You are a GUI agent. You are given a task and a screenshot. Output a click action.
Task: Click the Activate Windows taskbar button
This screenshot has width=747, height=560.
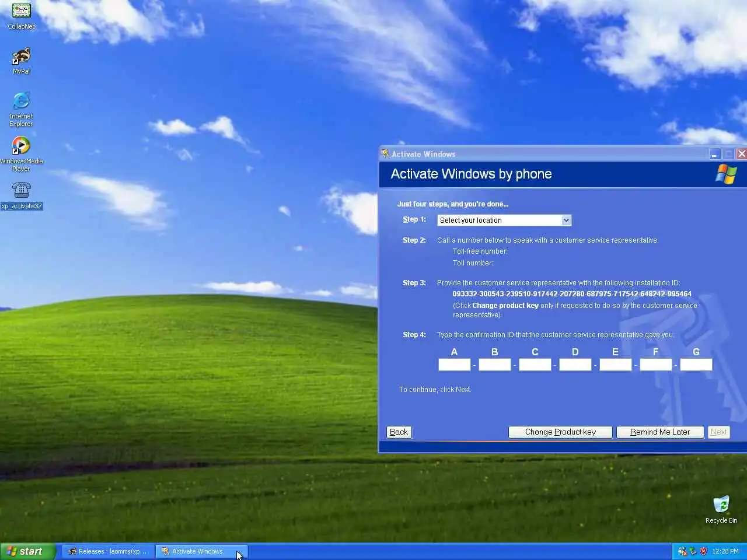[202, 551]
